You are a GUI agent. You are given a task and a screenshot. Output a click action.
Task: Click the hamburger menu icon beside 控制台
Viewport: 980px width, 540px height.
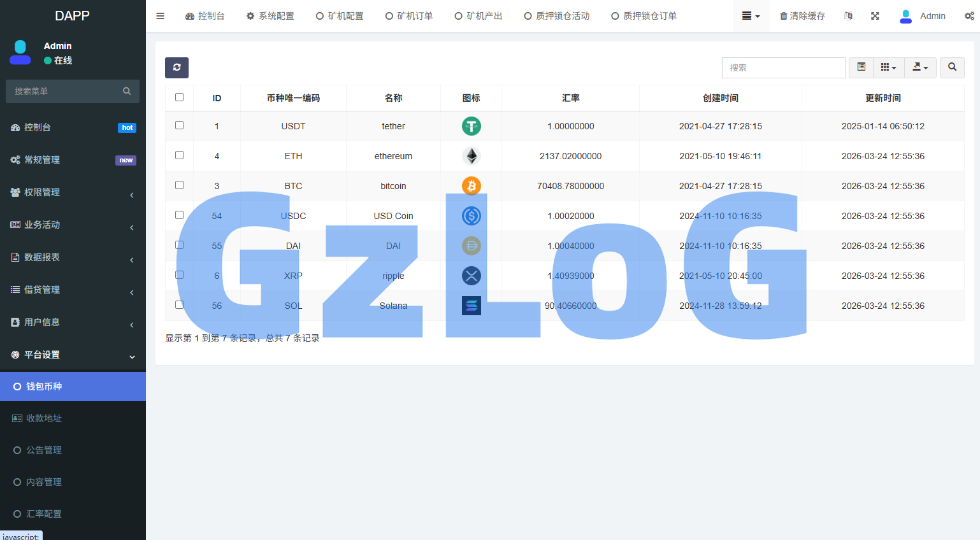(160, 15)
